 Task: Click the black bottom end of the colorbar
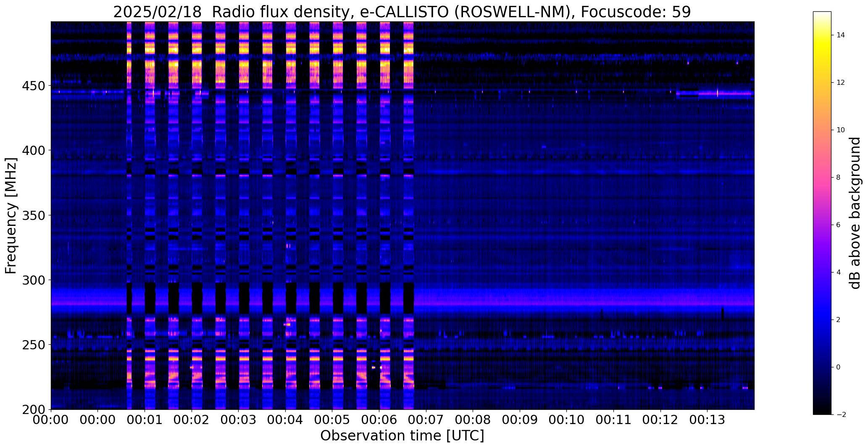tap(822, 409)
